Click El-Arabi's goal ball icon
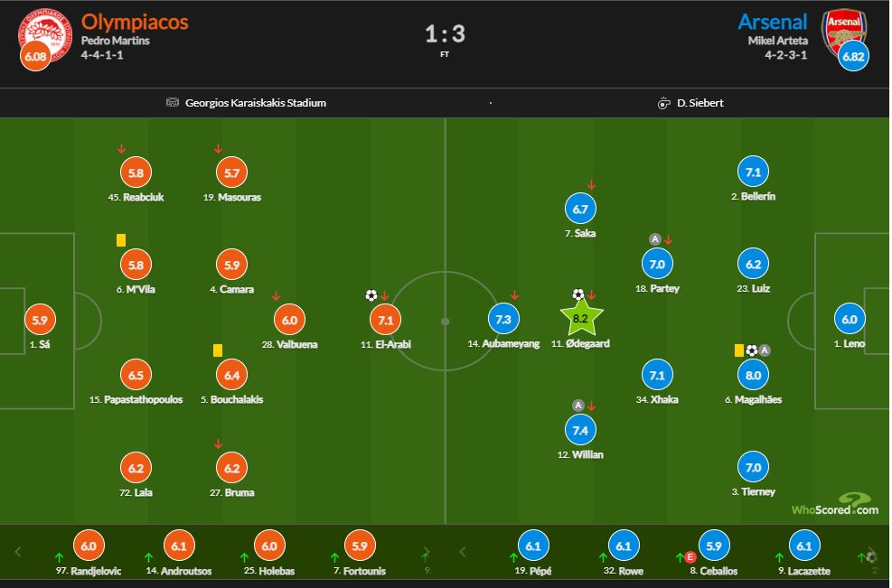This screenshot has width=892, height=588. 371,295
